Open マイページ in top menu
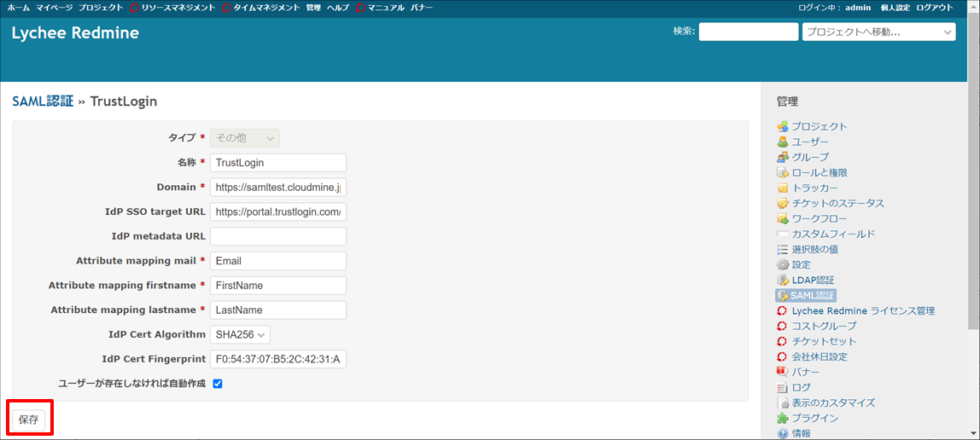Image resolution: width=980 pixels, height=440 pixels. click(54, 9)
